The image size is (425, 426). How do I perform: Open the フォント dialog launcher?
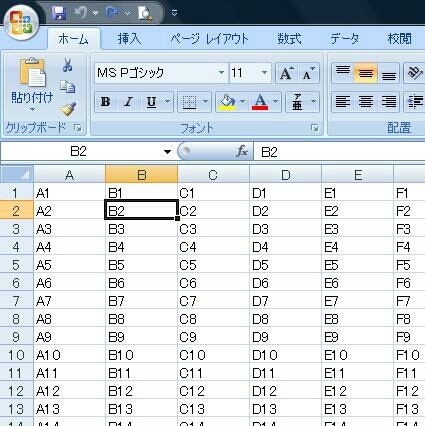[x=314, y=128]
